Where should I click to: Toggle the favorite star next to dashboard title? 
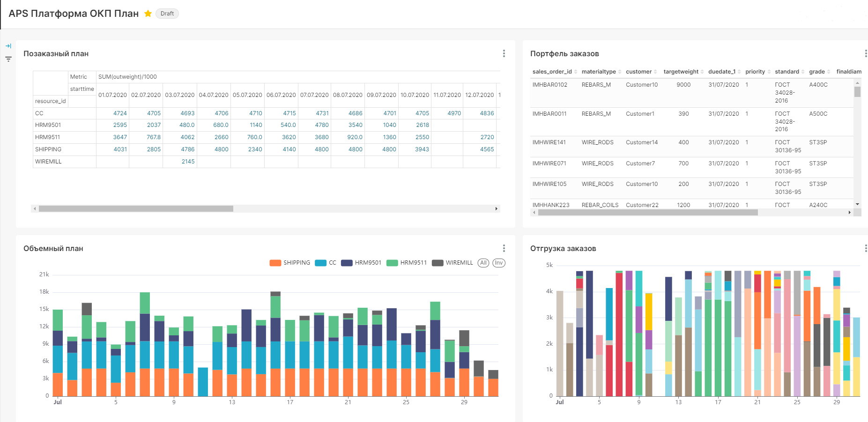coord(148,14)
